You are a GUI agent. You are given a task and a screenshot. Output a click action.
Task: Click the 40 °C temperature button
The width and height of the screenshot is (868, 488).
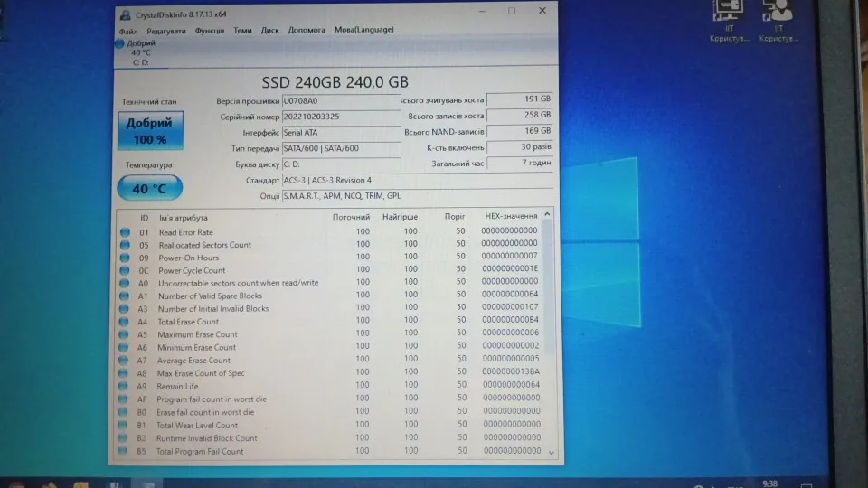(x=149, y=188)
